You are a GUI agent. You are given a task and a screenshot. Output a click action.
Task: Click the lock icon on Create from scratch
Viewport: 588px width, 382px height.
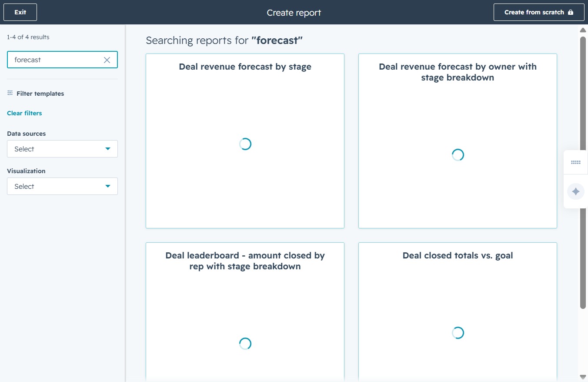click(x=571, y=12)
